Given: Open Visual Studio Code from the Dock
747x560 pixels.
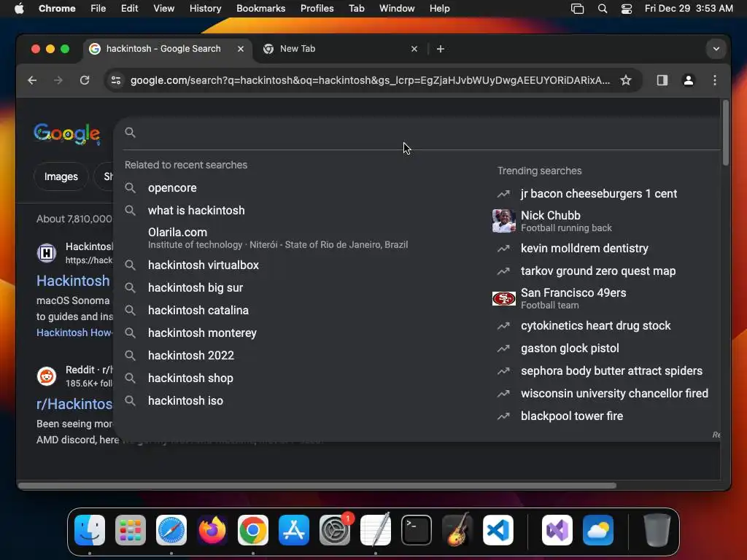Looking at the screenshot, I should [x=498, y=530].
